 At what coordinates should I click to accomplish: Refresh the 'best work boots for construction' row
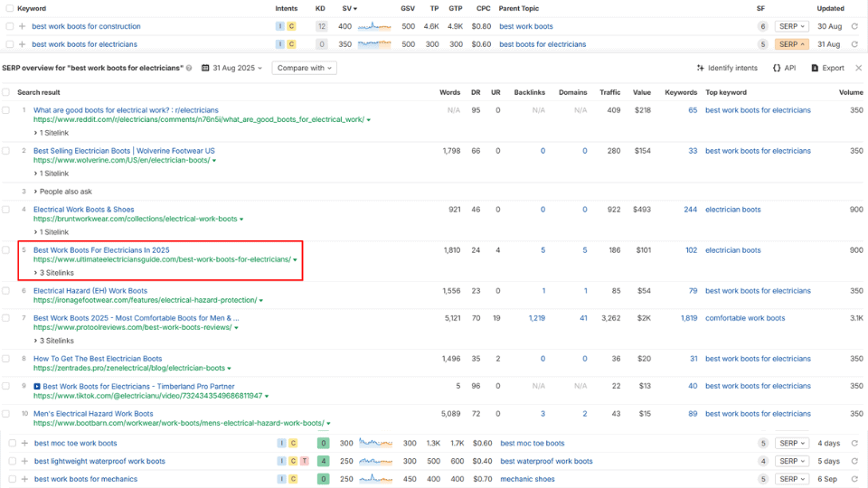pyautogui.click(x=854, y=26)
